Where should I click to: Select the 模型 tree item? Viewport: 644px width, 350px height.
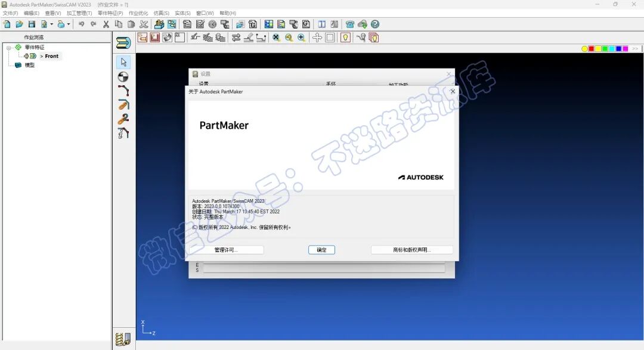(30, 65)
